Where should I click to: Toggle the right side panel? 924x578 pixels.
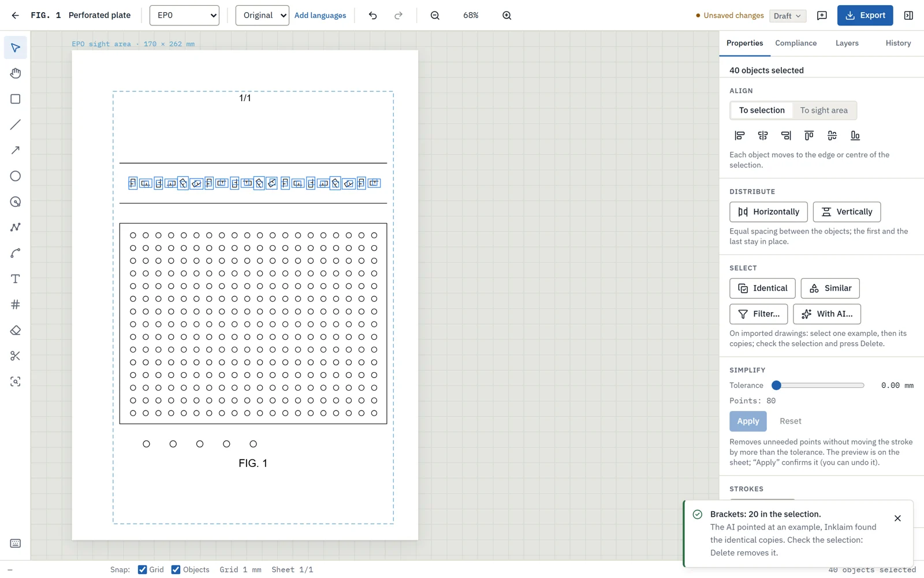pyautogui.click(x=908, y=16)
